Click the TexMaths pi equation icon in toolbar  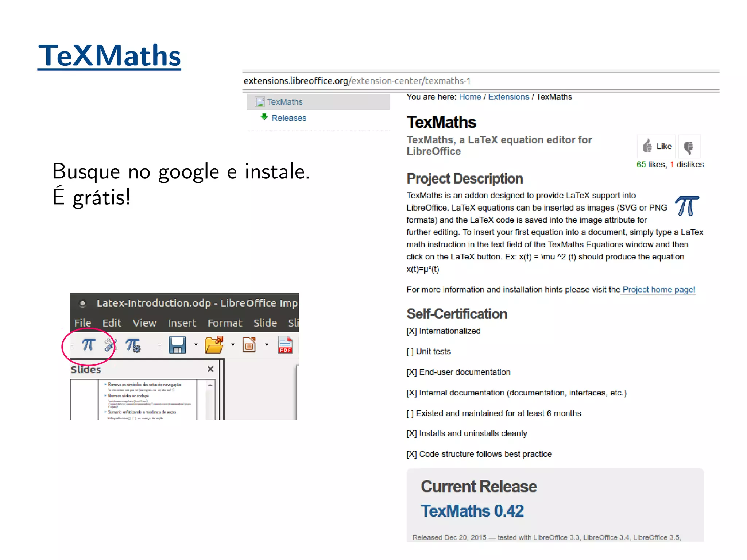click(88, 345)
